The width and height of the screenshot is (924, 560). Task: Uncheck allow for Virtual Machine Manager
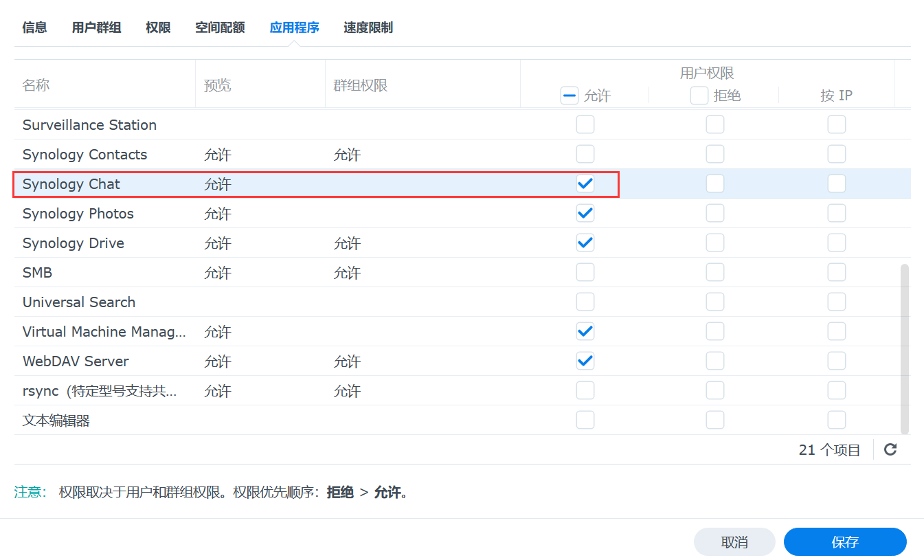coord(585,331)
